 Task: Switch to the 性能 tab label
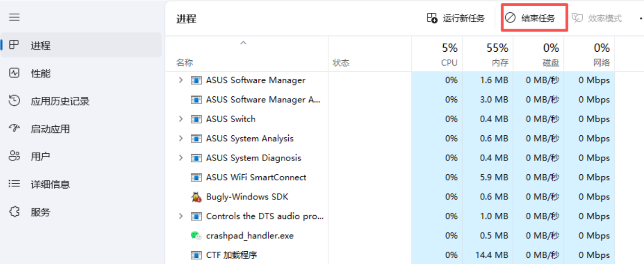pos(41,73)
